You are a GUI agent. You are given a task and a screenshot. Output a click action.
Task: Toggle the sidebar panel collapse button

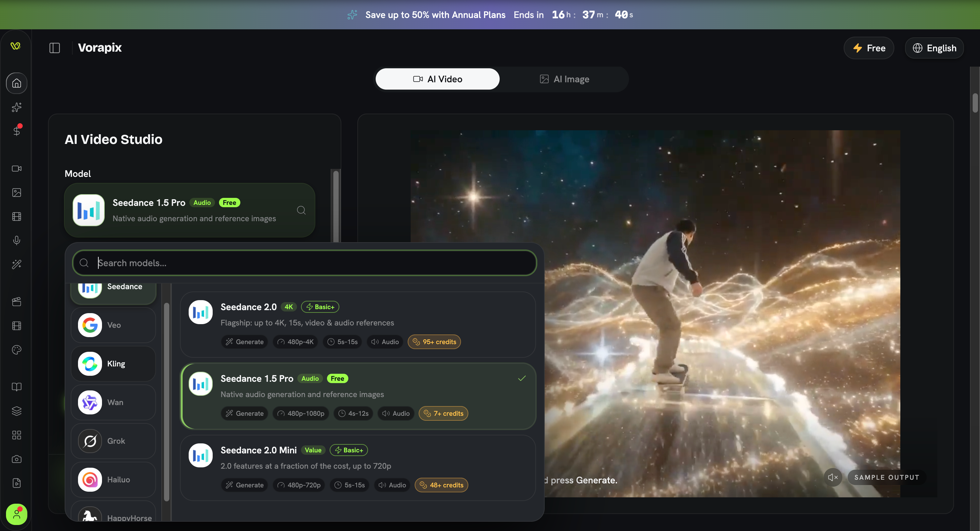[55, 48]
